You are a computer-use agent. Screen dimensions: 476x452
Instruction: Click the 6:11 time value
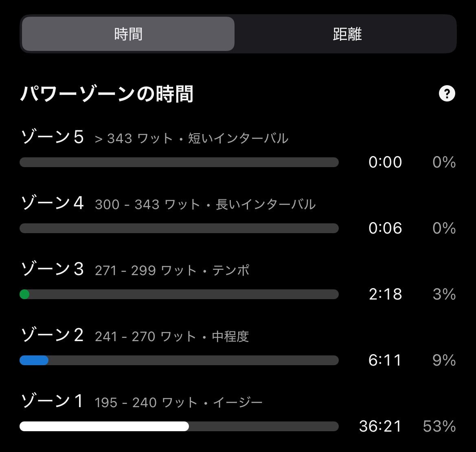[385, 360]
